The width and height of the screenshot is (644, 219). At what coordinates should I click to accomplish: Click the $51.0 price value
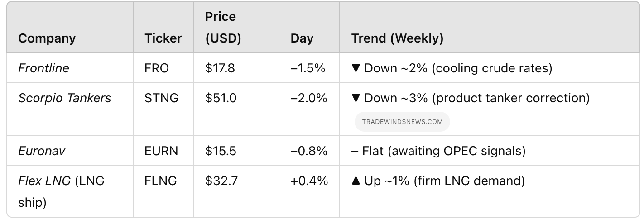(x=221, y=98)
